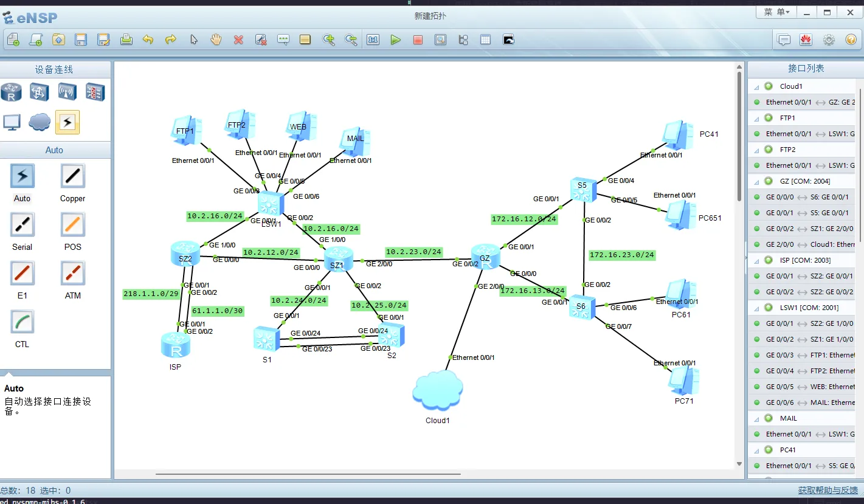Click the canvas vertical scrollbar
The height and width of the screenshot is (504, 864).
(x=739, y=137)
